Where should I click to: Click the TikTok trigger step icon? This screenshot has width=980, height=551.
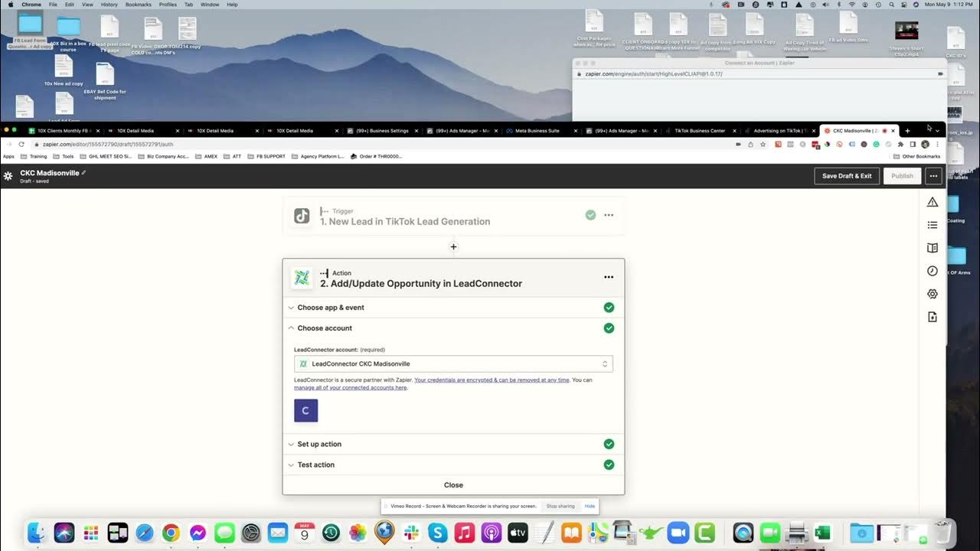[302, 216]
